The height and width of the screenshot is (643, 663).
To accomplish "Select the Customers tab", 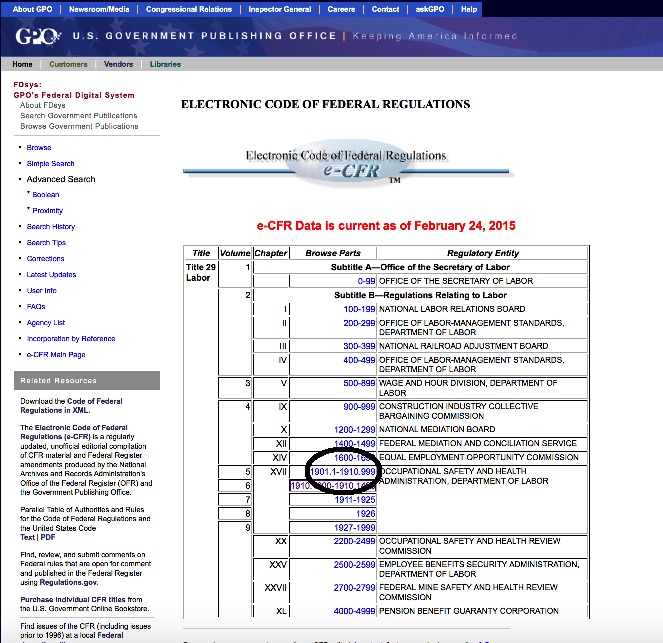I will click(68, 64).
